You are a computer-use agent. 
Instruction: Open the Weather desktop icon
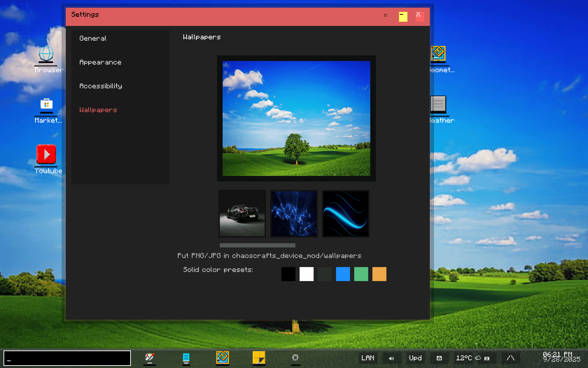click(x=438, y=105)
